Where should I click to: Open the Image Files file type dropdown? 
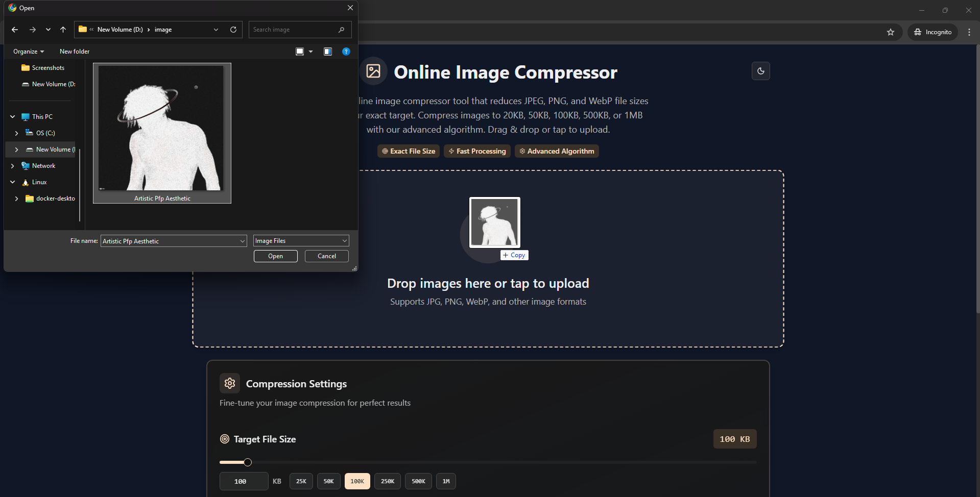tap(301, 240)
